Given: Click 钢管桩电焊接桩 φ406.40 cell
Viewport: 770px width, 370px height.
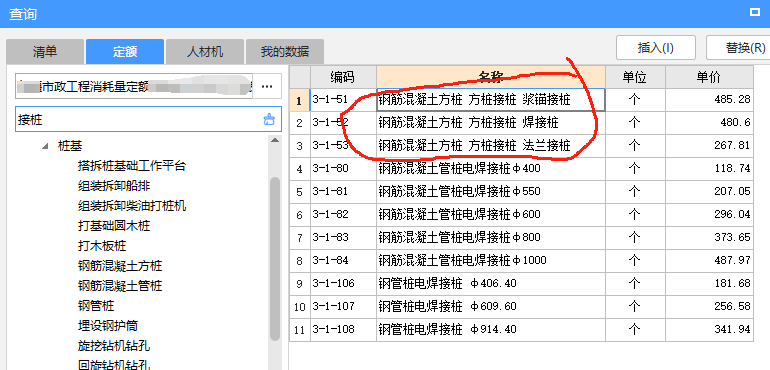Looking at the screenshot, I should click(x=491, y=283).
